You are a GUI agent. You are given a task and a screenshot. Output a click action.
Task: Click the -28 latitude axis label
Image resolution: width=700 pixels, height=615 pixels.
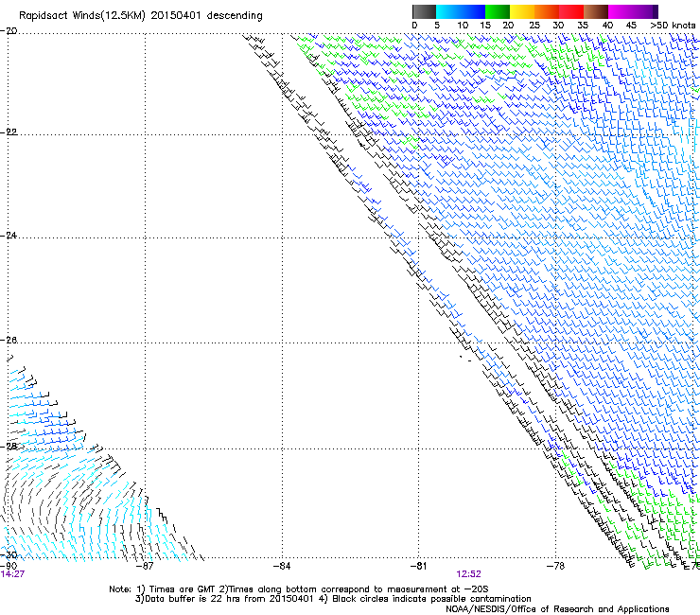[x=9, y=447]
